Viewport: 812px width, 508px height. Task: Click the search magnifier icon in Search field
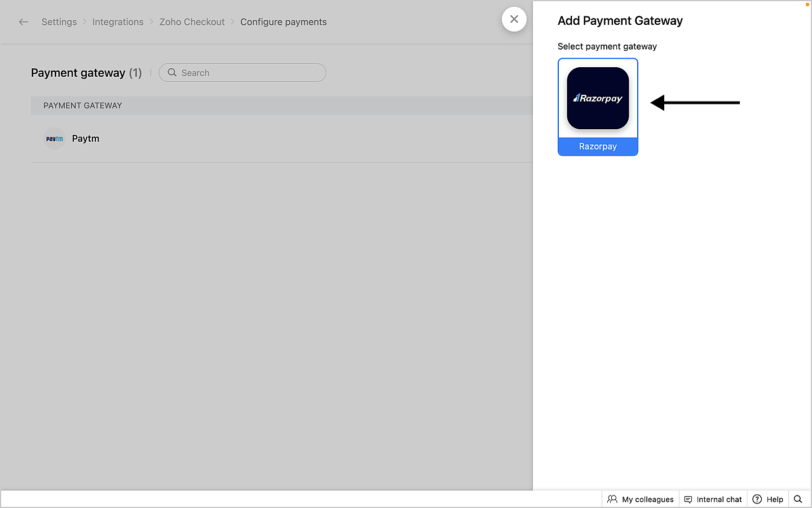[x=172, y=73]
